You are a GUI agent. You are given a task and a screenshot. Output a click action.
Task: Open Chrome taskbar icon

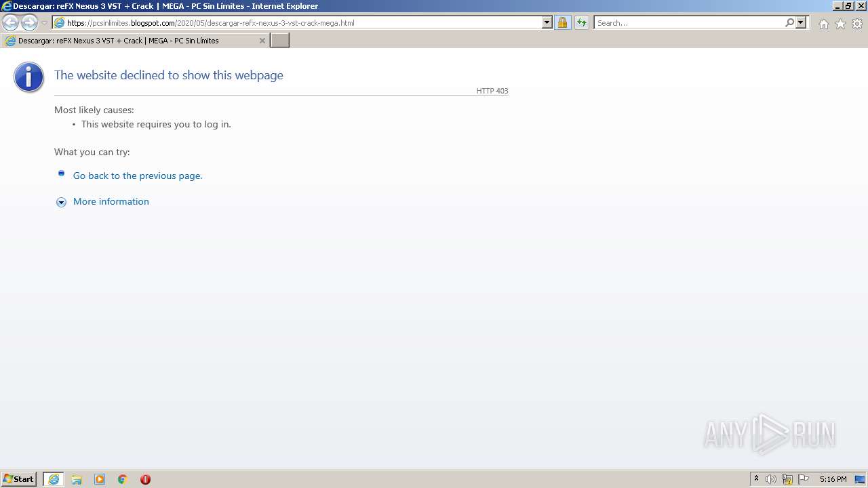coord(123,479)
